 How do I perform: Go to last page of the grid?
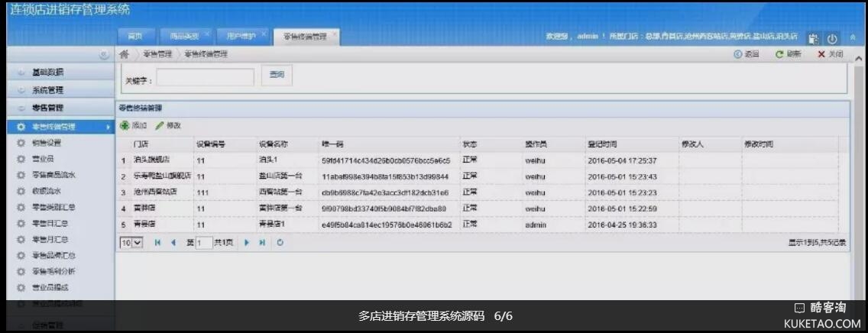(x=262, y=242)
